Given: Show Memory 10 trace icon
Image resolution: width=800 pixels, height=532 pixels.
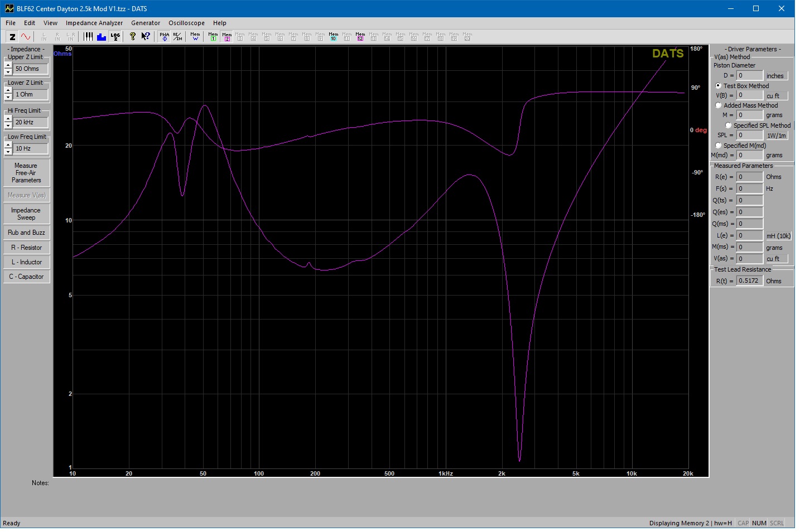Looking at the screenshot, I should pyautogui.click(x=334, y=37).
